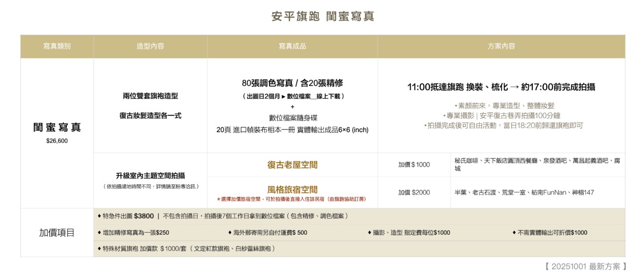Click the 兩位雙套旗袍造型 text

coord(150,96)
